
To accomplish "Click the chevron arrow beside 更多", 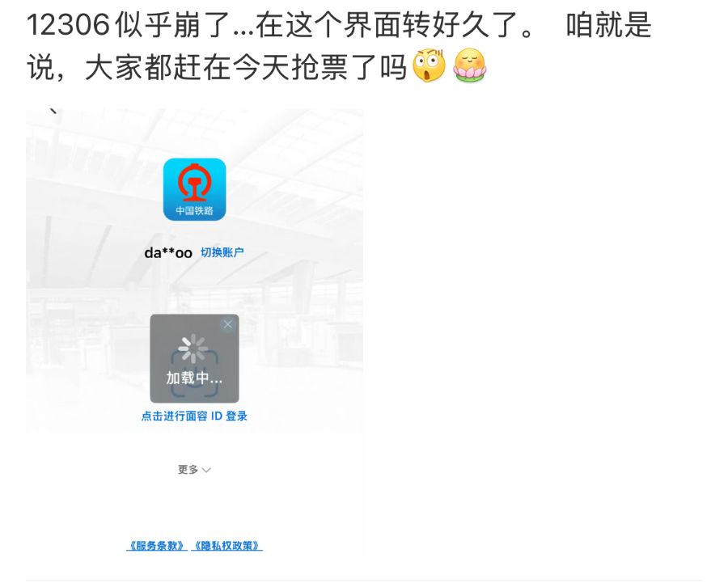I will pos(206,471).
